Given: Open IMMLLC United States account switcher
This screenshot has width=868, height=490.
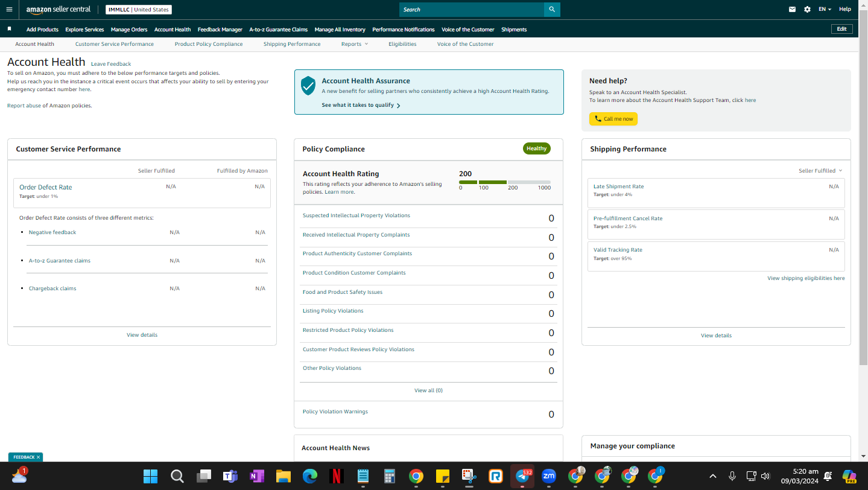Looking at the screenshot, I should 139,10.
